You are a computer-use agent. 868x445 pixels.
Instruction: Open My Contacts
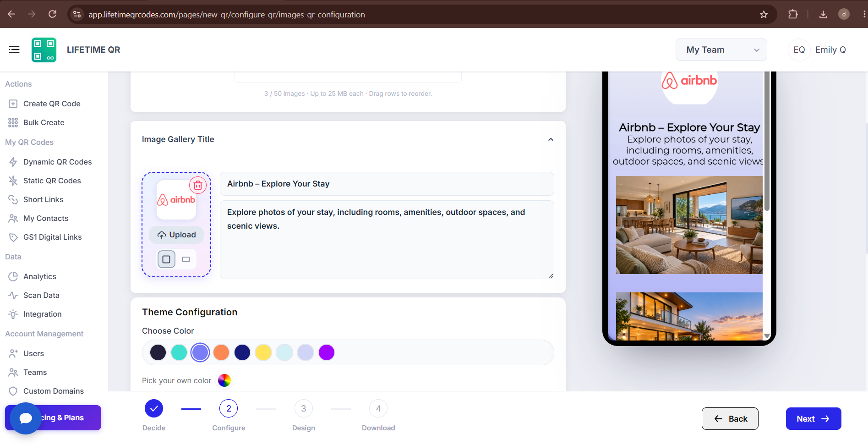(x=46, y=218)
